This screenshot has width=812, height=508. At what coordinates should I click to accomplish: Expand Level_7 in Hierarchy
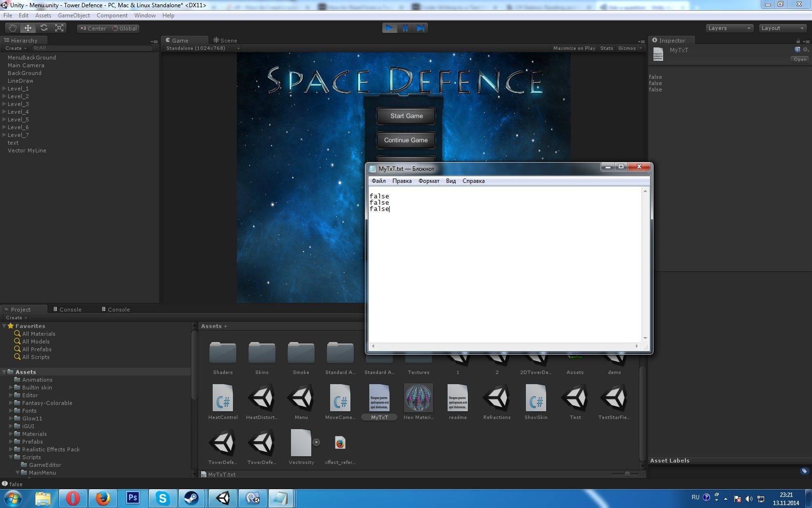(x=4, y=135)
